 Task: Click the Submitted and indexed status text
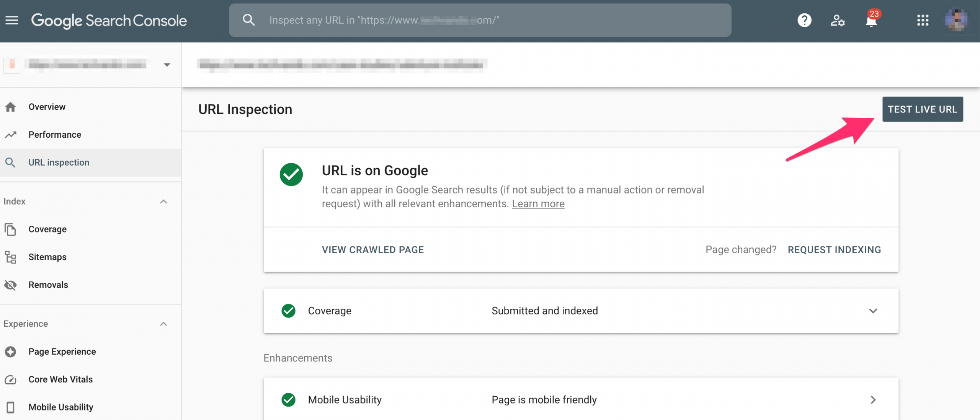point(545,311)
